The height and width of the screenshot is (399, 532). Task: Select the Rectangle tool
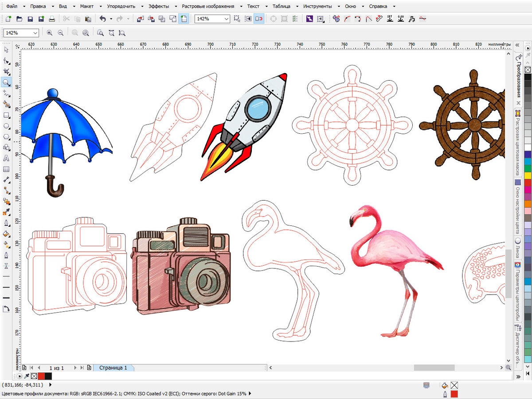pos(6,115)
